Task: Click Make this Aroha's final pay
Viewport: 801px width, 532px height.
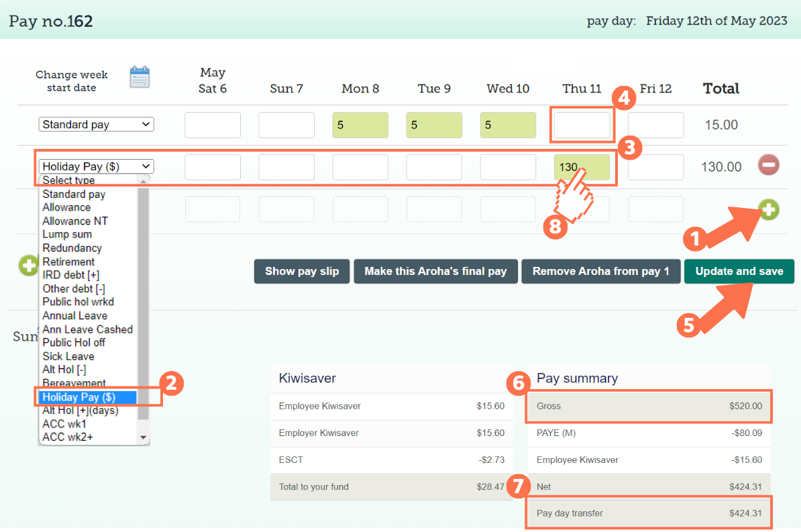Action: [x=435, y=271]
